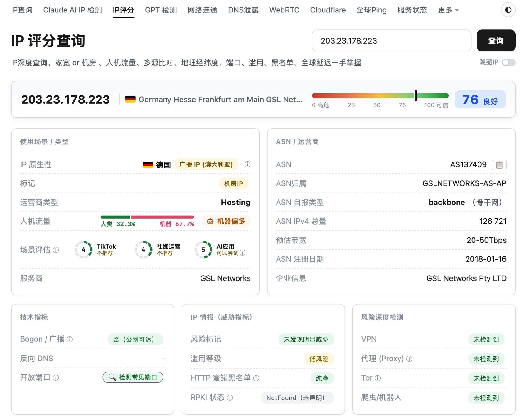Open the 服务状态 navigation link

click(x=412, y=10)
